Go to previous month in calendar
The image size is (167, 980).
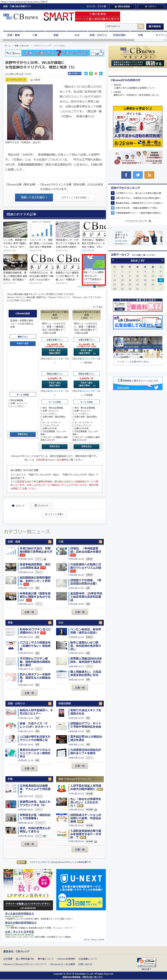(x=113, y=260)
